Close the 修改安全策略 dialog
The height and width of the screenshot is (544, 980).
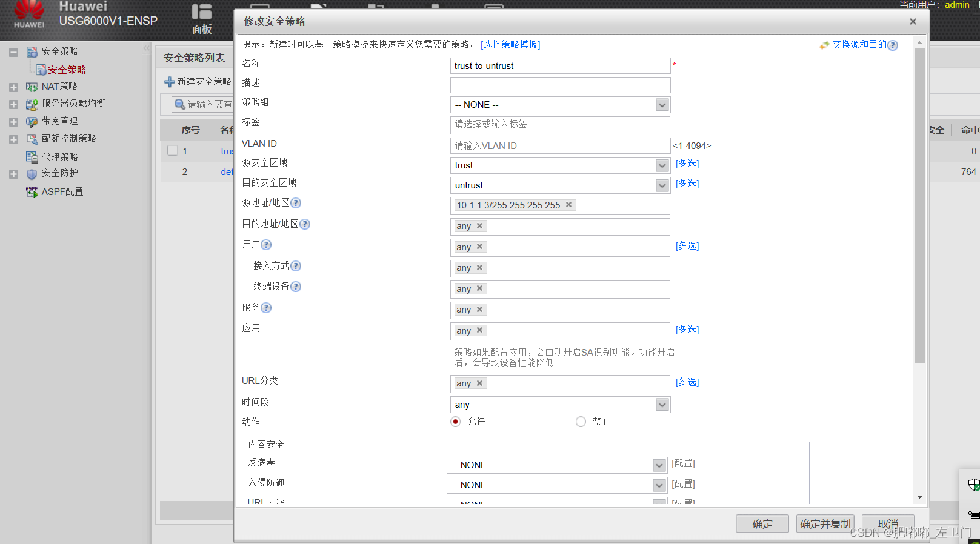pos(913,22)
